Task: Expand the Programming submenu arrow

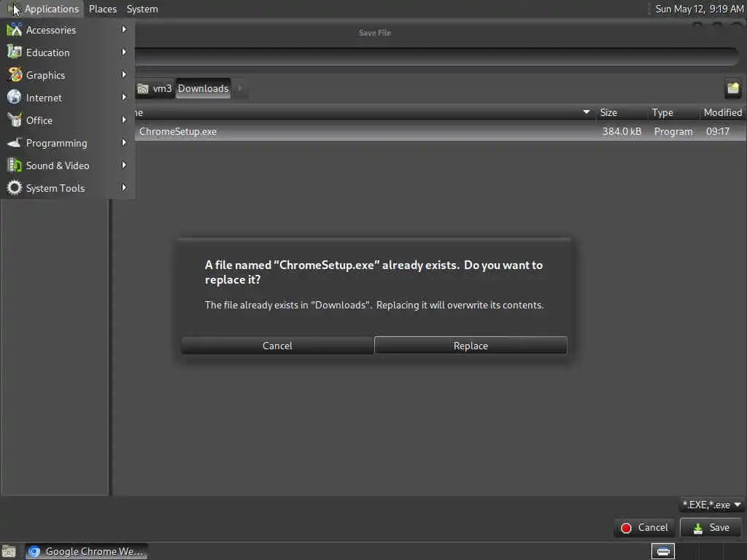Action: [x=124, y=142]
